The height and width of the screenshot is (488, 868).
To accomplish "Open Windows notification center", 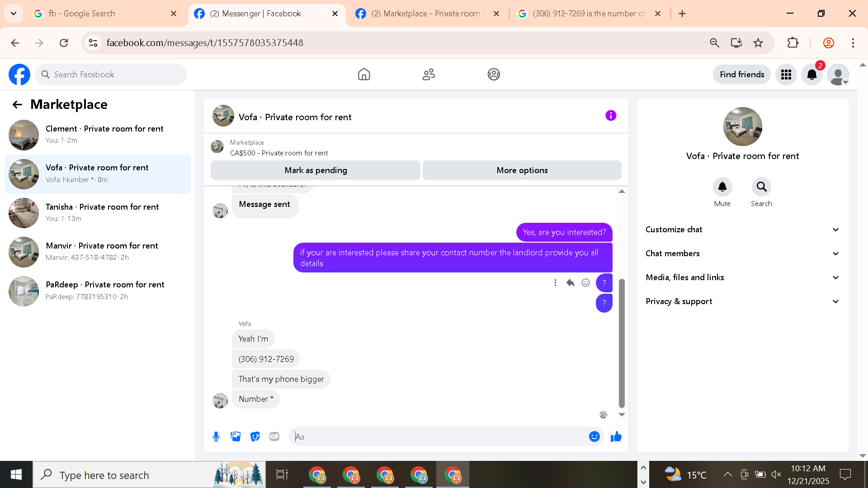I will pyautogui.click(x=845, y=474).
